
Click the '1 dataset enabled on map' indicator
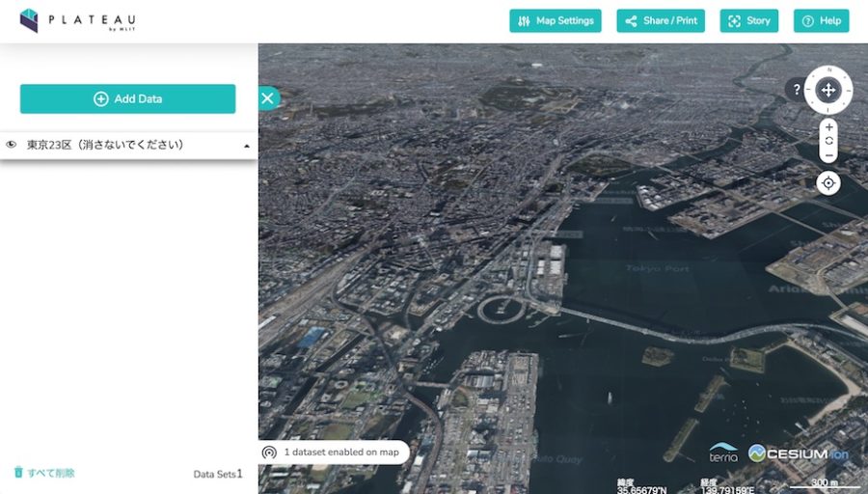(334, 452)
